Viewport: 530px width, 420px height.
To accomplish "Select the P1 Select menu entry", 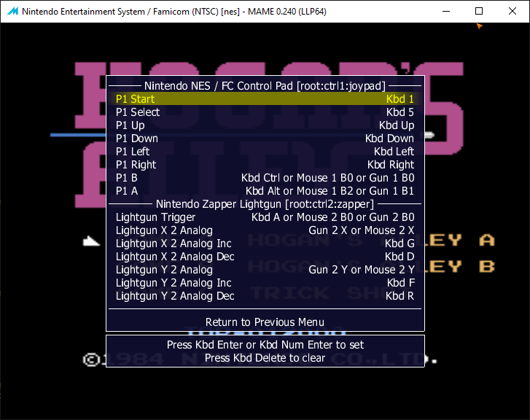I will pyautogui.click(x=265, y=112).
